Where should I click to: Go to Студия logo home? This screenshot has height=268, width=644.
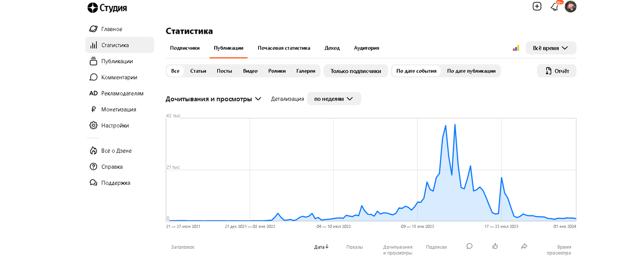[x=107, y=8]
